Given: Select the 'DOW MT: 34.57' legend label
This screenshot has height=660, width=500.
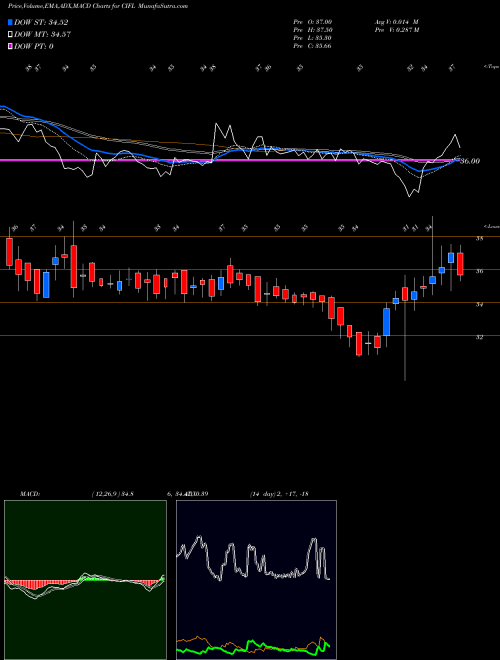Looking at the screenshot, I should pyautogui.click(x=42, y=34).
